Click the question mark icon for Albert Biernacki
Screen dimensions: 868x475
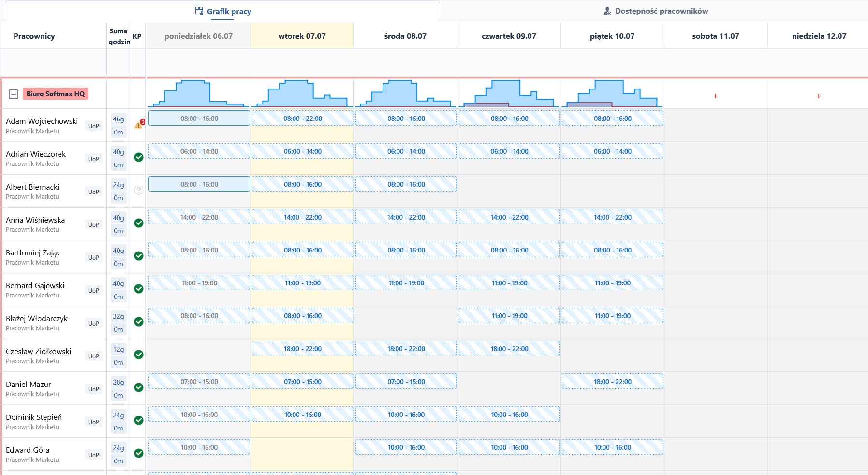pos(139,190)
